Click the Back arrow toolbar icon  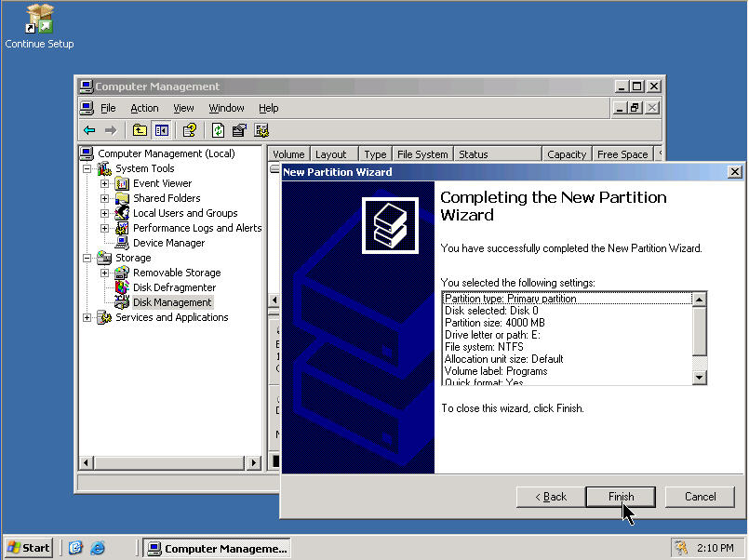[x=89, y=130]
